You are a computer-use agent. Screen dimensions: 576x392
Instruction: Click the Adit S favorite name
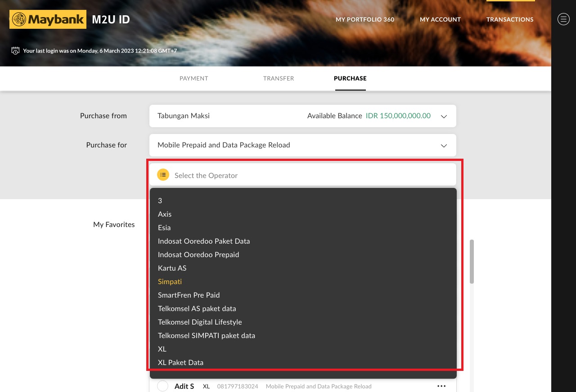click(184, 386)
